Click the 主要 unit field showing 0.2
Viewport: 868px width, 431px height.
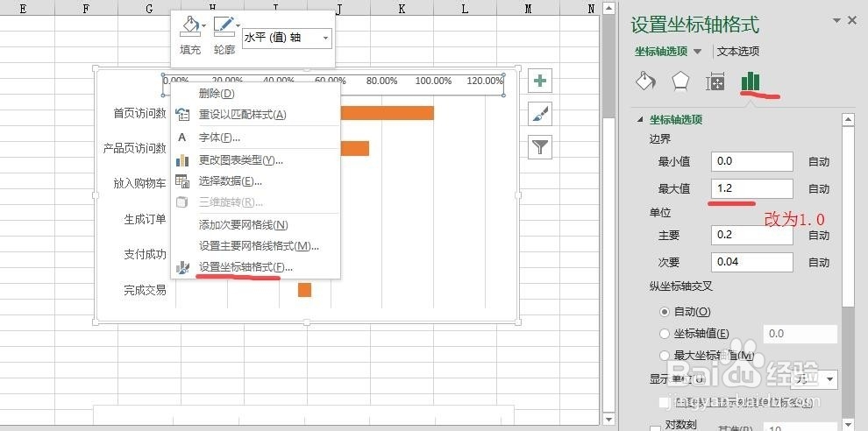pos(751,235)
